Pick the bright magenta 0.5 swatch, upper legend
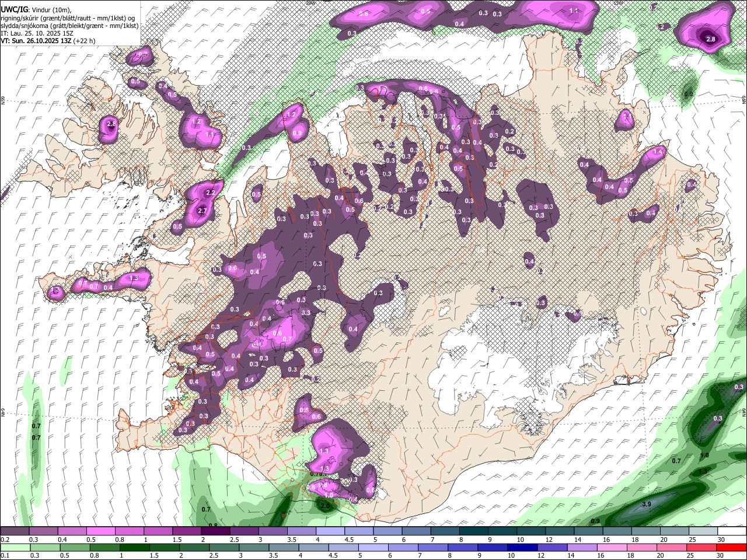This screenshot has height=560, width=747. click(100, 531)
